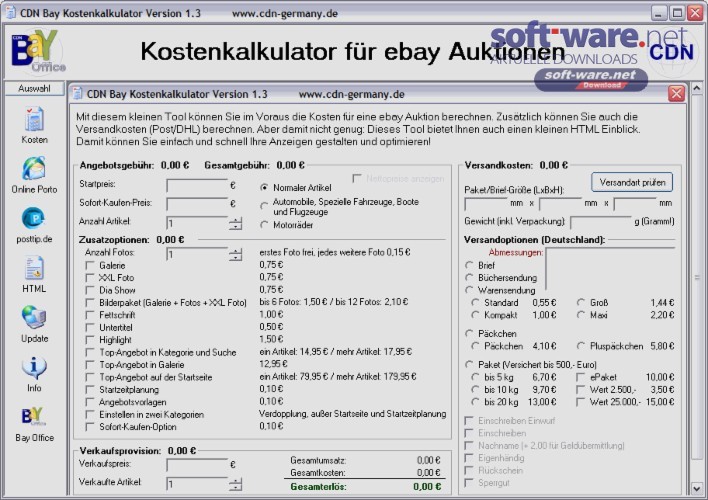The height and width of the screenshot is (500, 708).
Task: Select Paket (Versichert bis 500,- Euro)
Action: click(x=469, y=364)
